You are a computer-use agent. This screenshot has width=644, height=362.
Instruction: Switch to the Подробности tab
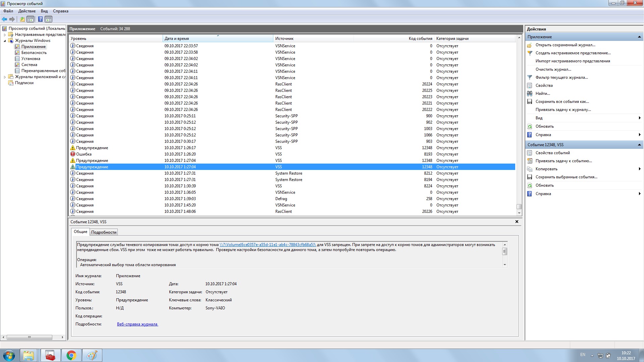pos(104,232)
